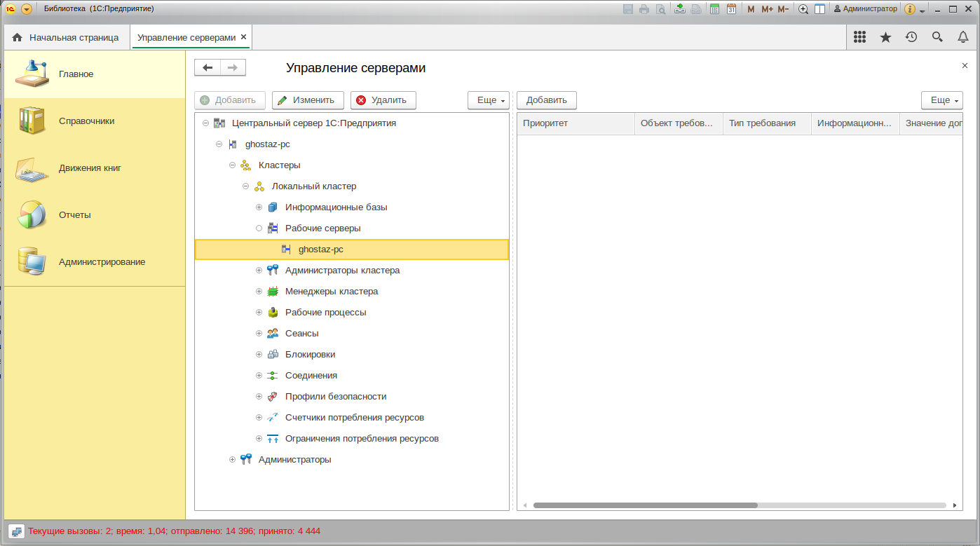Screen dimensions: 980x546
Task: Open the search magnifier icon
Action: coord(937,37)
